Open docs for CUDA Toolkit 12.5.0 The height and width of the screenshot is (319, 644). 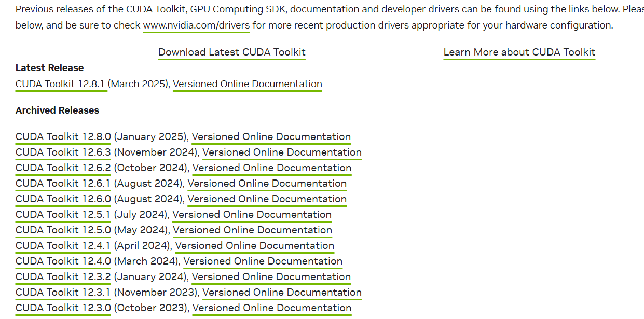pos(252,230)
